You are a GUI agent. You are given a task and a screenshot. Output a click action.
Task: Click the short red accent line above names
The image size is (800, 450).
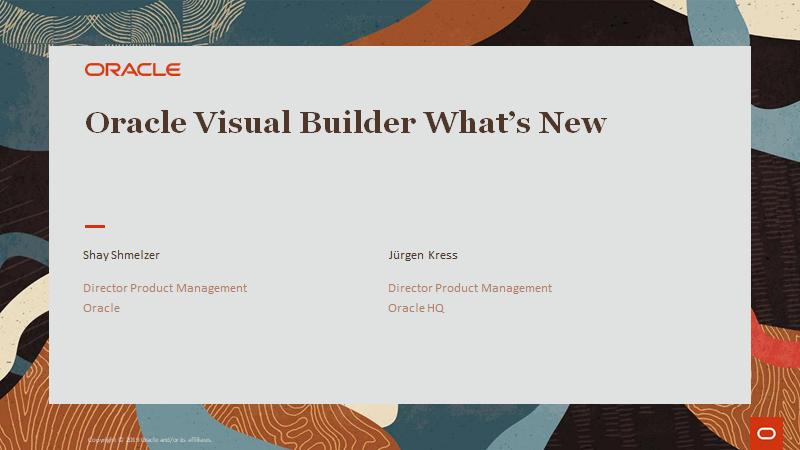click(94, 227)
